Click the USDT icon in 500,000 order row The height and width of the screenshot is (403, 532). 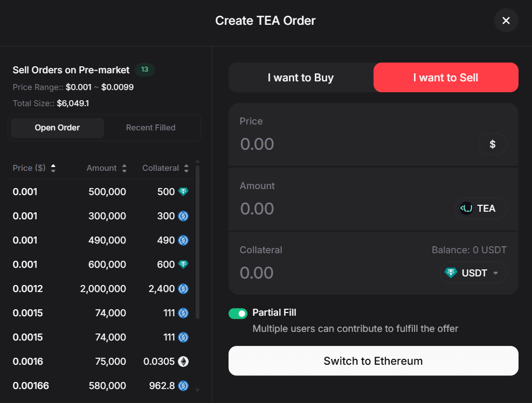pos(183,192)
